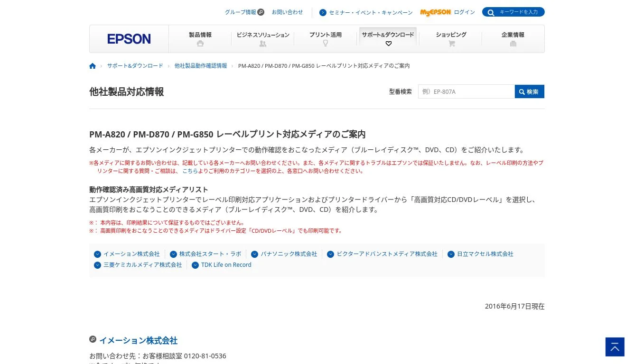
Task: Click the 他社製品対応情報 page title
Action: (x=127, y=92)
